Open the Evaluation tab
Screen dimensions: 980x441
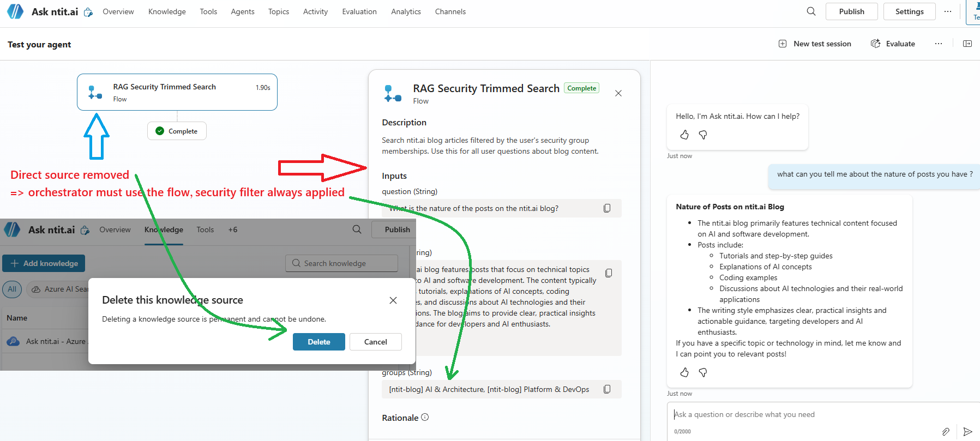click(x=359, y=11)
